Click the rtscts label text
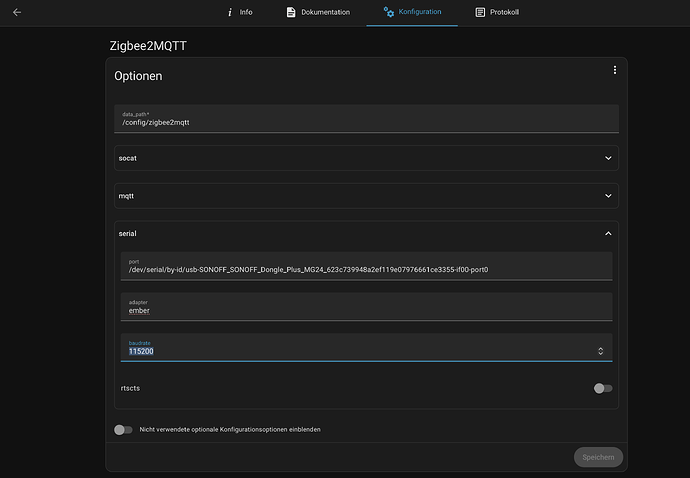Image resolution: width=690 pixels, height=478 pixels. [x=130, y=388]
